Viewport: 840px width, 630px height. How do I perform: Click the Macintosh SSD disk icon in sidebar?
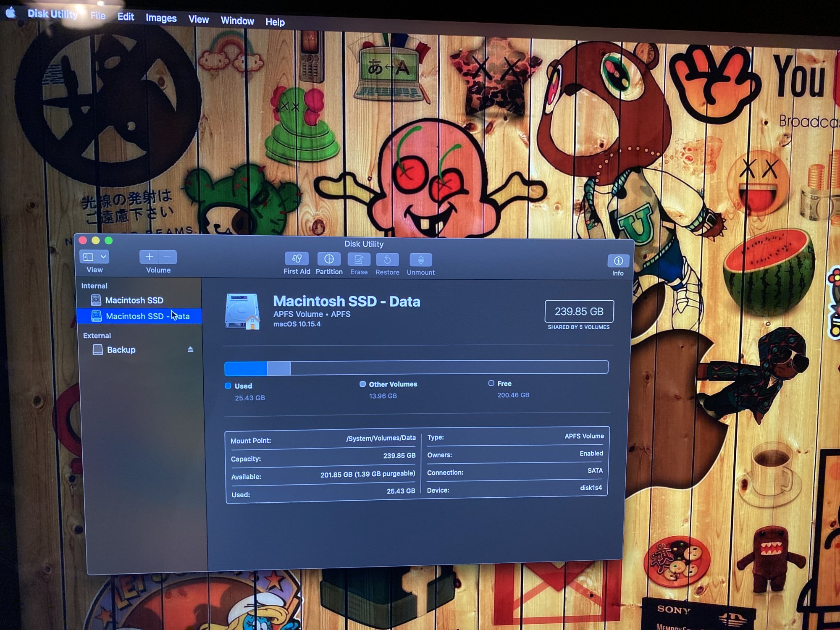coord(96,300)
